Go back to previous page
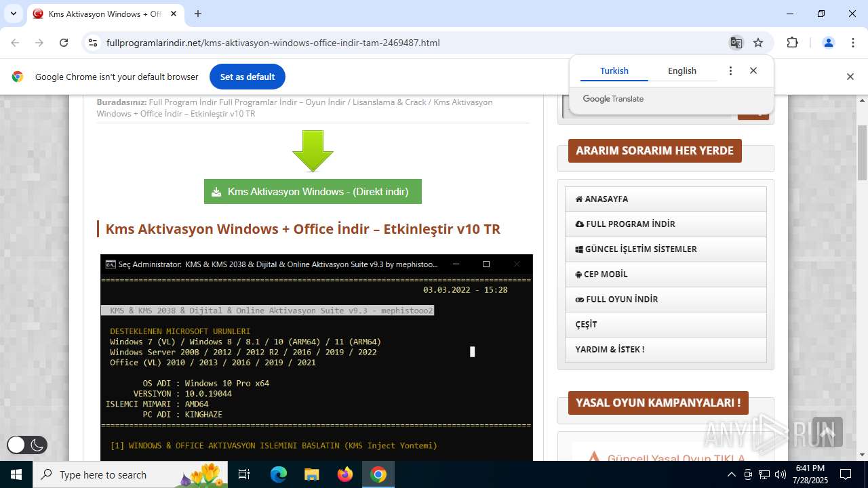This screenshot has height=488, width=868. click(x=15, y=43)
